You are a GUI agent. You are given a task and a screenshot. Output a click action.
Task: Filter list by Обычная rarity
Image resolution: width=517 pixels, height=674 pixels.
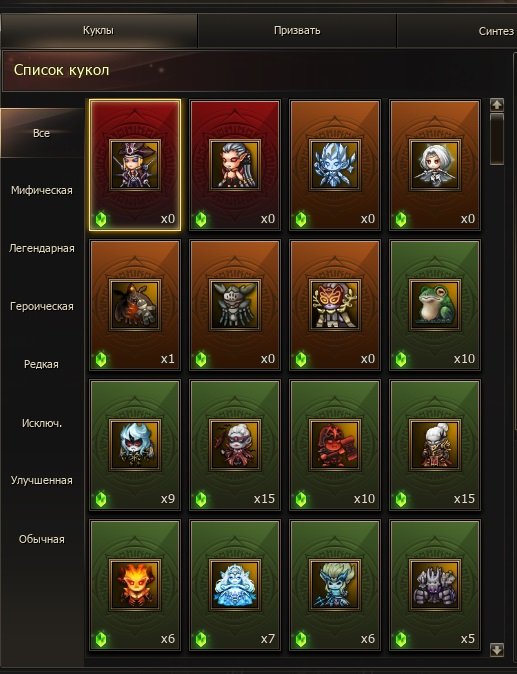click(42, 539)
